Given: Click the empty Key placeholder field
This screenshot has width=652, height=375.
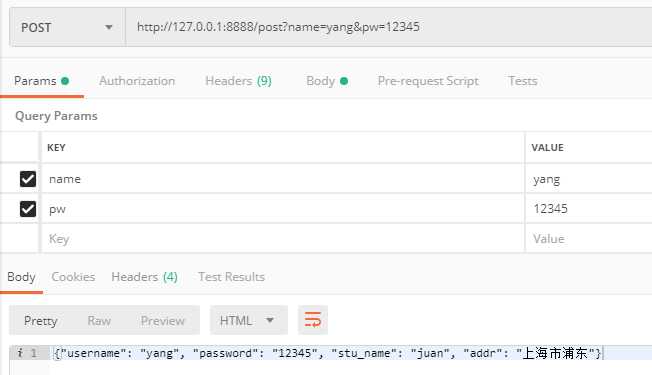Looking at the screenshot, I should click(282, 239).
